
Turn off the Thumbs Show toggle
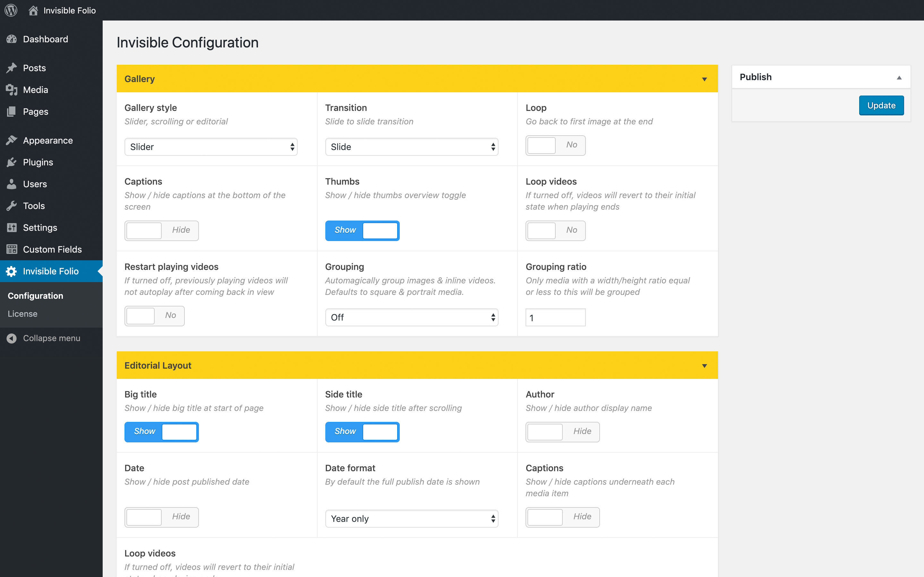(x=362, y=230)
